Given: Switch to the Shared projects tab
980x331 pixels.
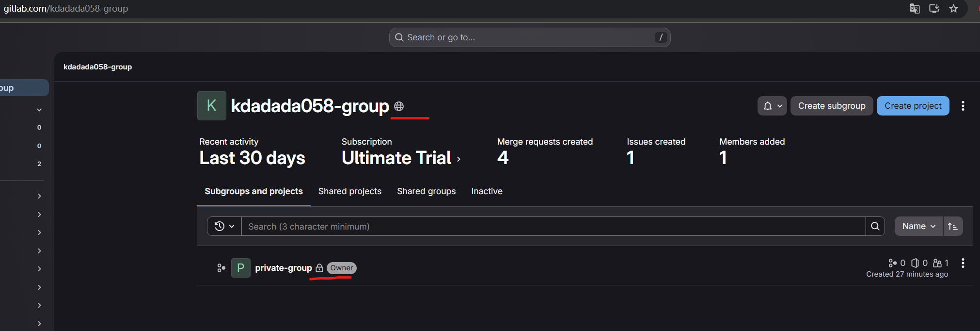Looking at the screenshot, I should coord(349,191).
